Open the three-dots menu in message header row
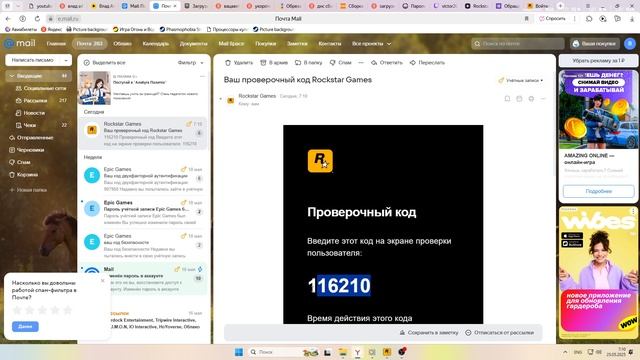This screenshot has height=360, width=640. [543, 98]
